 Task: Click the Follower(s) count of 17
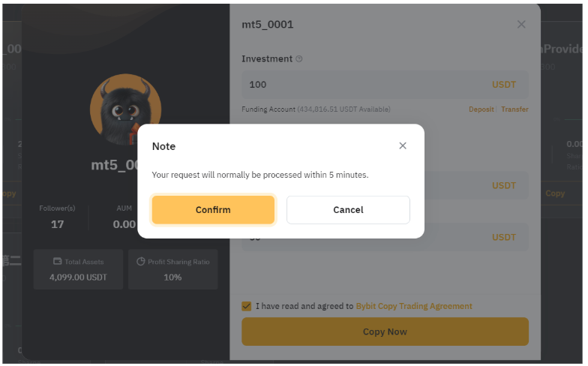click(x=57, y=224)
